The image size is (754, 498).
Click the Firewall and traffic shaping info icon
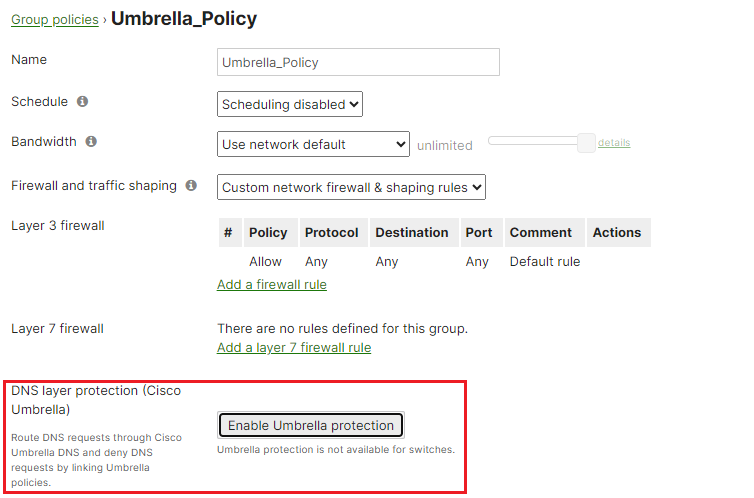(x=191, y=186)
